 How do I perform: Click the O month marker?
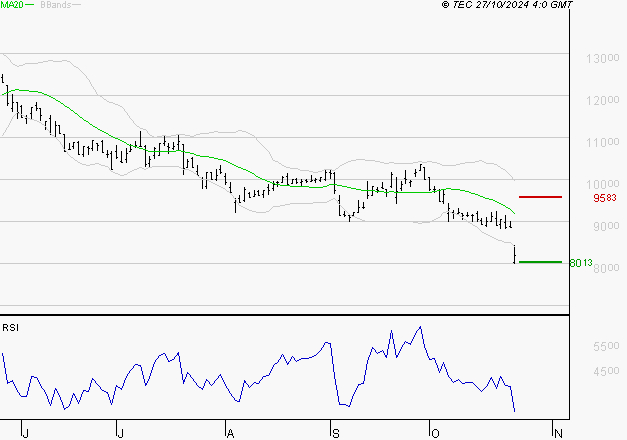(435, 433)
